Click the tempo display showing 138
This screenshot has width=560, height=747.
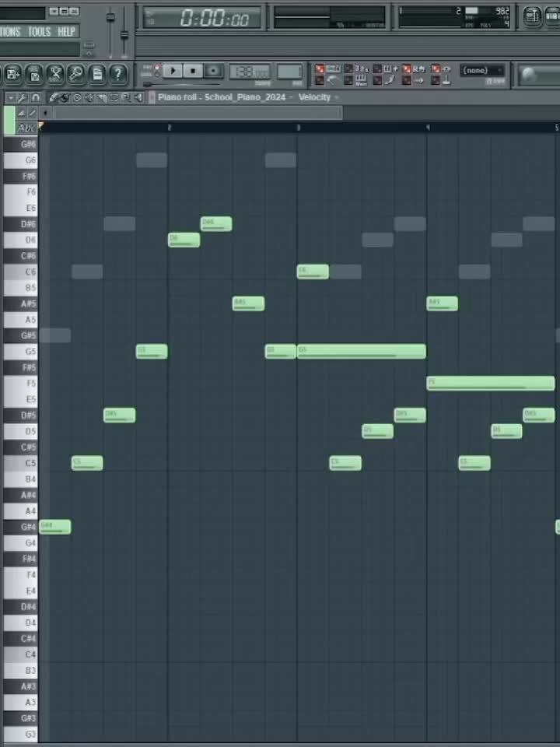[x=250, y=72]
